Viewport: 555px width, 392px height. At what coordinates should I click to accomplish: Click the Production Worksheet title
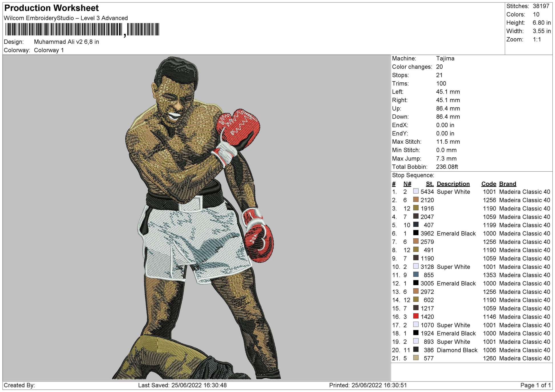pyautogui.click(x=52, y=8)
